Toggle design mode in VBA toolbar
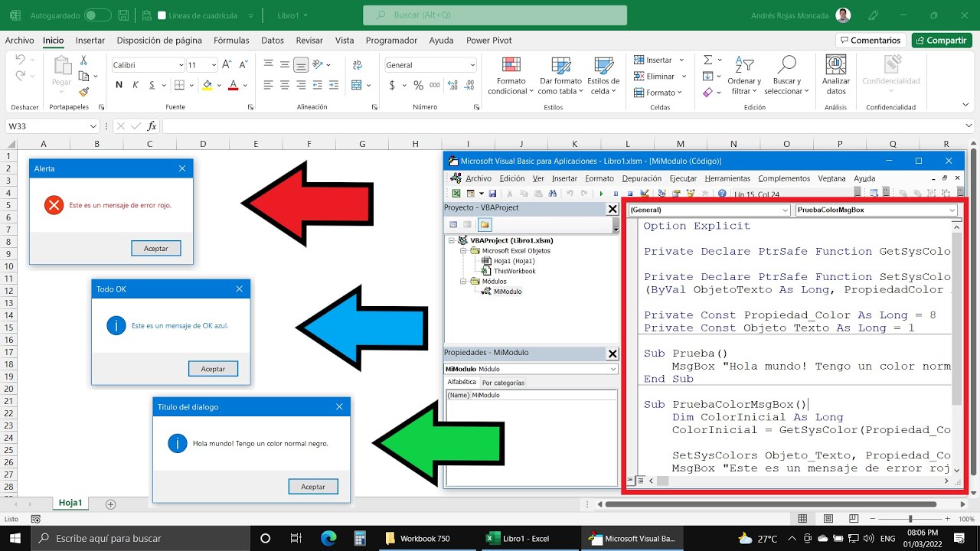The height and width of the screenshot is (551, 980). 645,193
